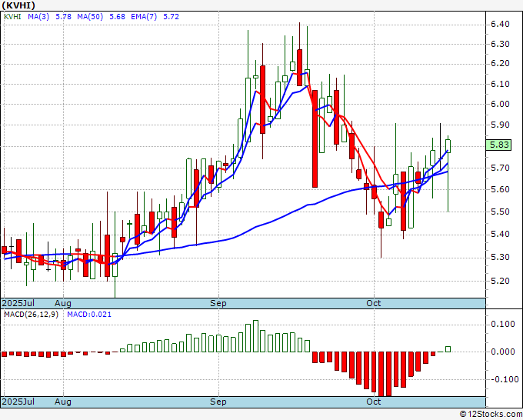
Task: Click the 6.20 price axis label
Action: point(500,63)
